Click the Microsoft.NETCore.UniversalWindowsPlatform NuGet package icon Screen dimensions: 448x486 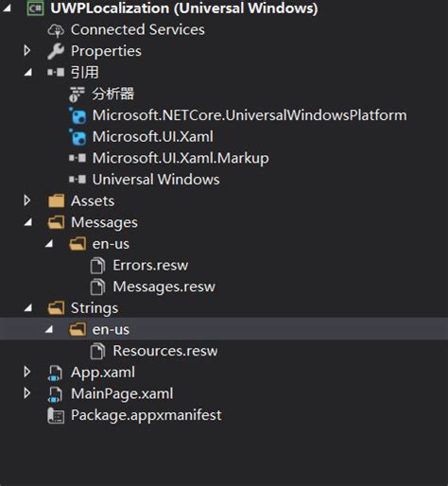click(78, 115)
